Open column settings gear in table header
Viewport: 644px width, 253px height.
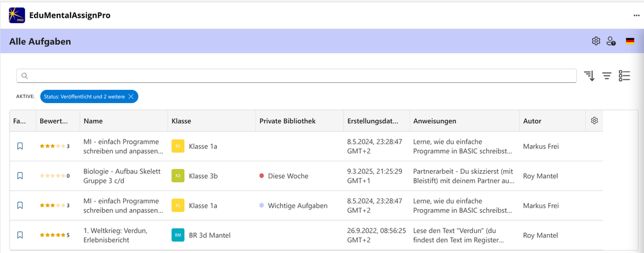point(594,121)
